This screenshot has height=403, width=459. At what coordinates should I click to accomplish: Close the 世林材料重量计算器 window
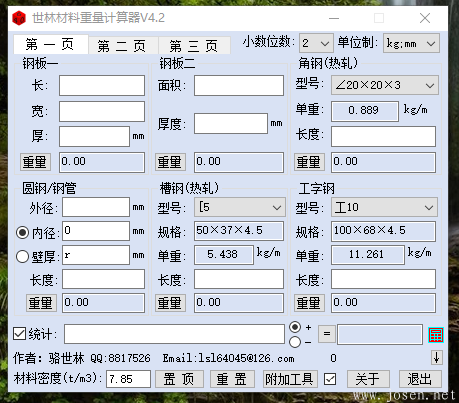425,18
